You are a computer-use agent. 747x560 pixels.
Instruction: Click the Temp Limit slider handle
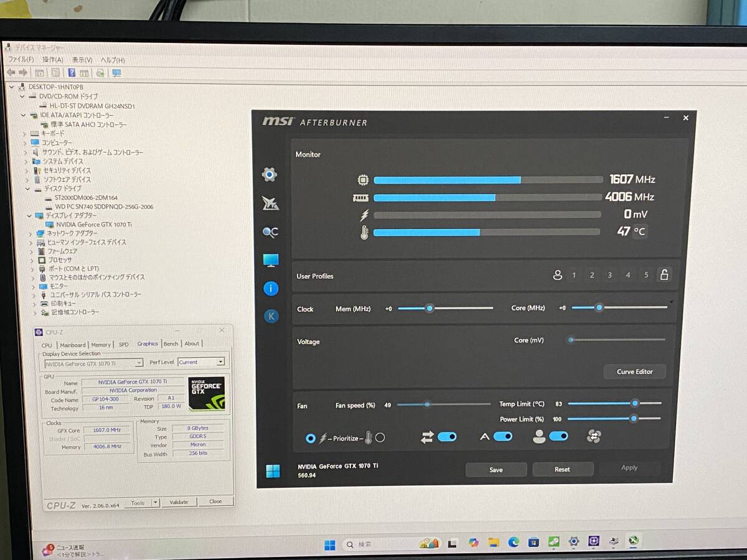[635, 403]
